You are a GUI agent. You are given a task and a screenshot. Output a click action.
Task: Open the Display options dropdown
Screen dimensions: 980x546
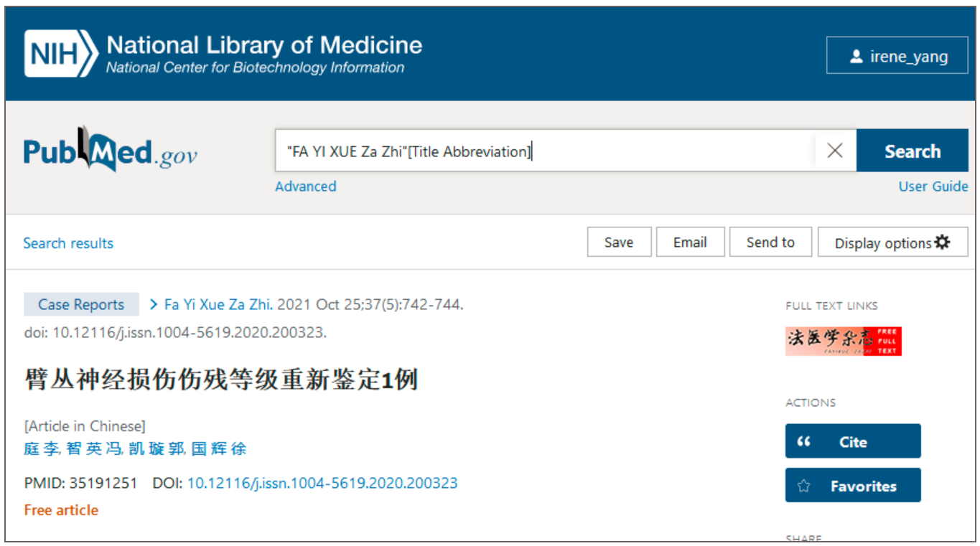point(892,243)
